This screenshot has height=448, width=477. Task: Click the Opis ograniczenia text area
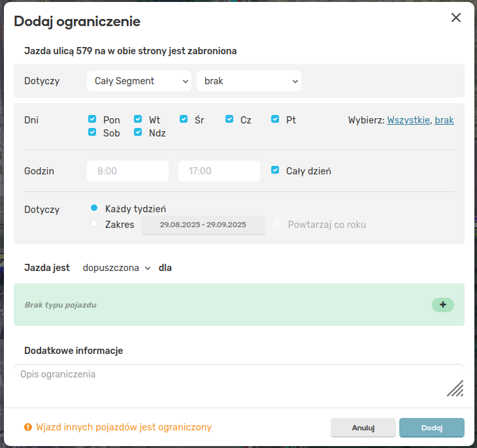pyautogui.click(x=229, y=381)
